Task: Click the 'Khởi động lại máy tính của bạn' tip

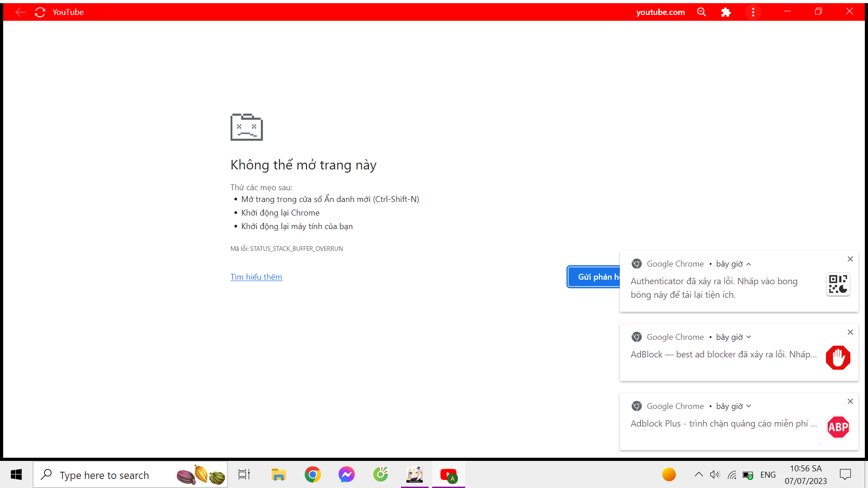Action: click(x=297, y=226)
